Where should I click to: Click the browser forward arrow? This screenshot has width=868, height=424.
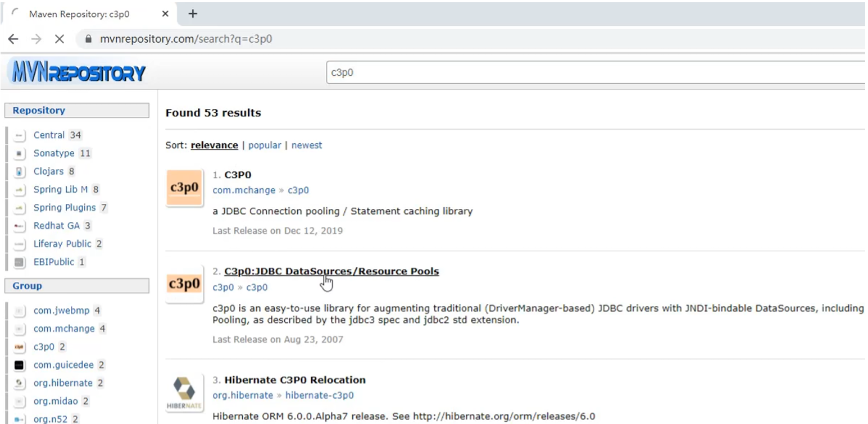(x=36, y=39)
